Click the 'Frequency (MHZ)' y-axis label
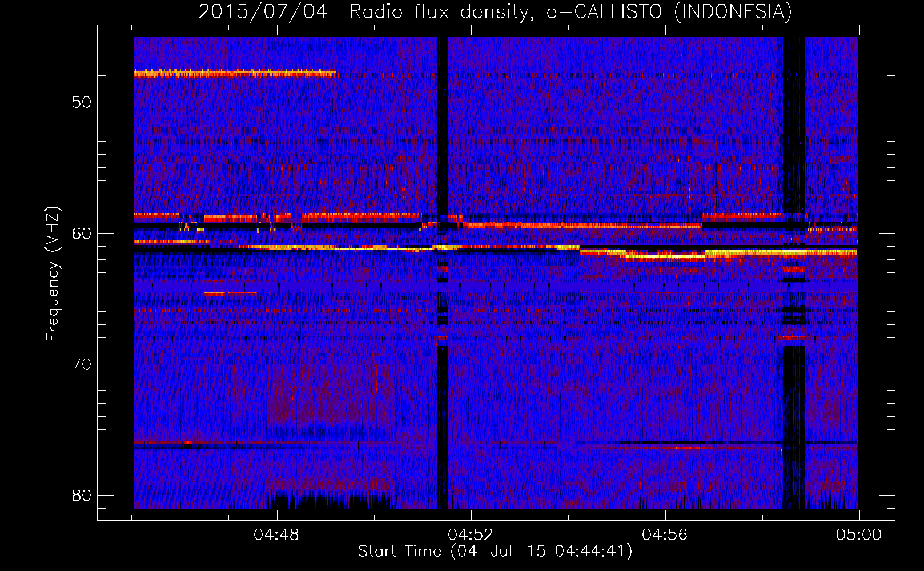924x571 pixels. coord(53,274)
